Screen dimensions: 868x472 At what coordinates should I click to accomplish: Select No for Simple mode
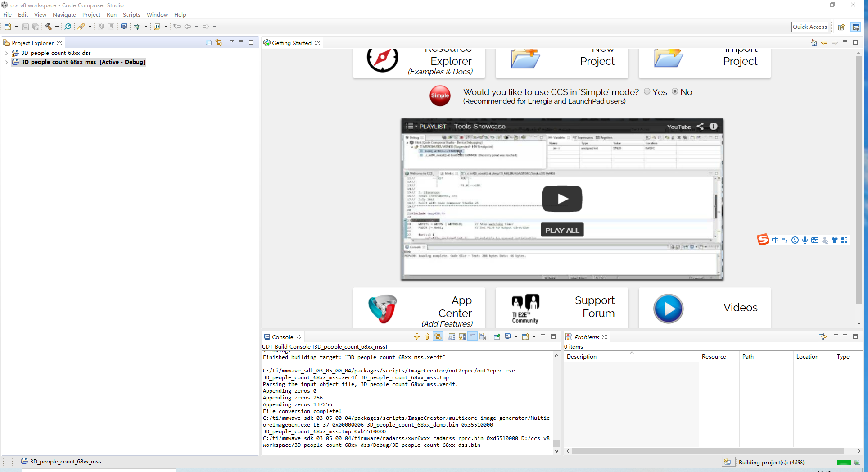[x=675, y=91]
